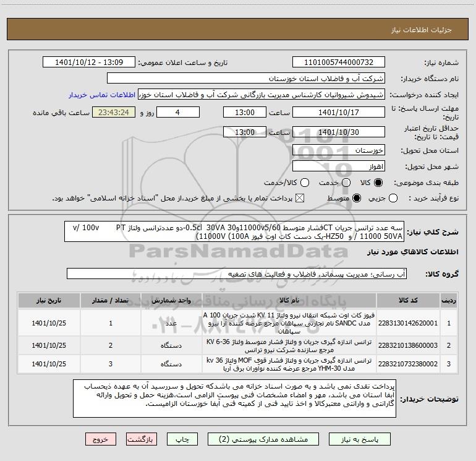Click the quantity cell showing 3

pyautogui.click(x=111, y=364)
